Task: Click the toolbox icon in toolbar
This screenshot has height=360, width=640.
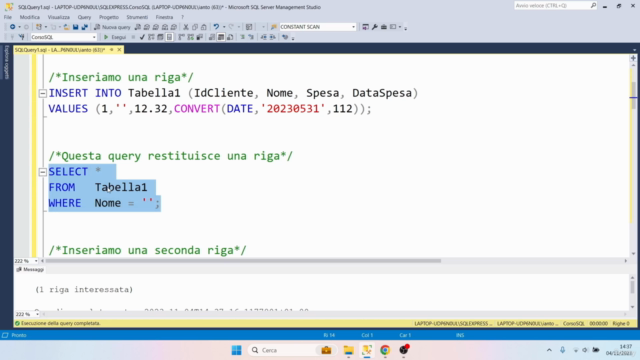Action: pyautogui.click(x=384, y=27)
